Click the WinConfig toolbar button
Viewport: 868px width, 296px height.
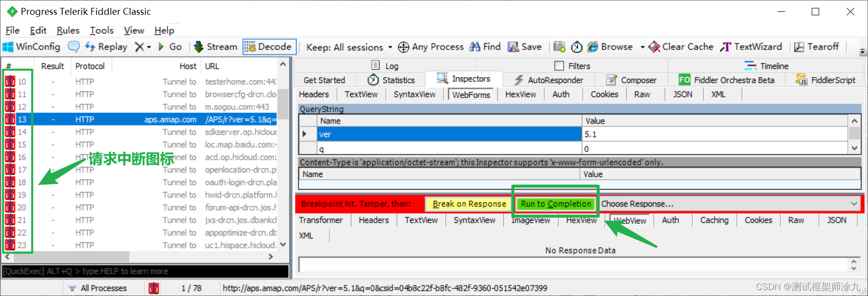(x=32, y=47)
